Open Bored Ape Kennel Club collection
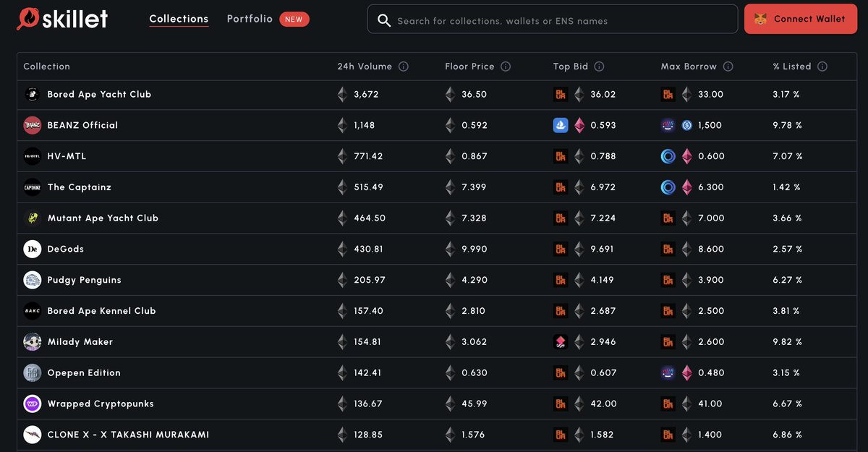868x452 pixels. (x=101, y=311)
